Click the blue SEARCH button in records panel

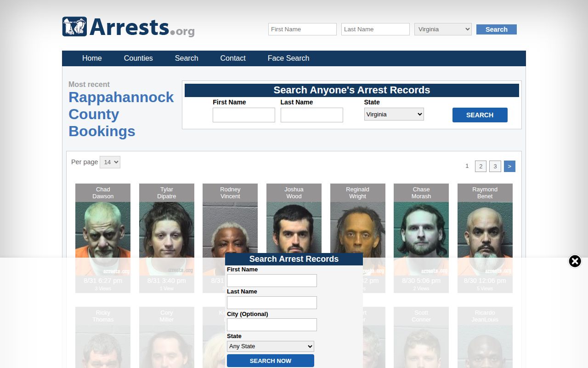pyautogui.click(x=480, y=115)
